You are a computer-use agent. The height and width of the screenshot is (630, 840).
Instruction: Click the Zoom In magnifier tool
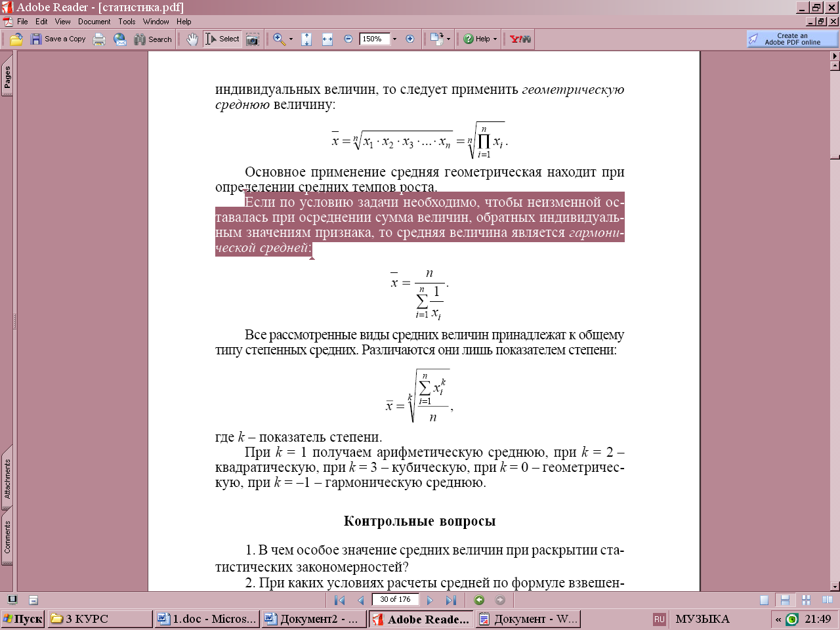(x=280, y=39)
